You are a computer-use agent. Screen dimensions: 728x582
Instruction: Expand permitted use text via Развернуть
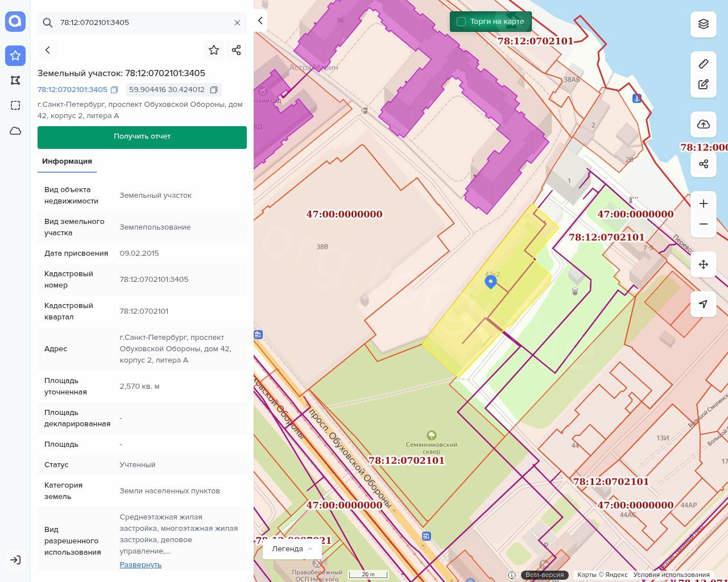140,564
